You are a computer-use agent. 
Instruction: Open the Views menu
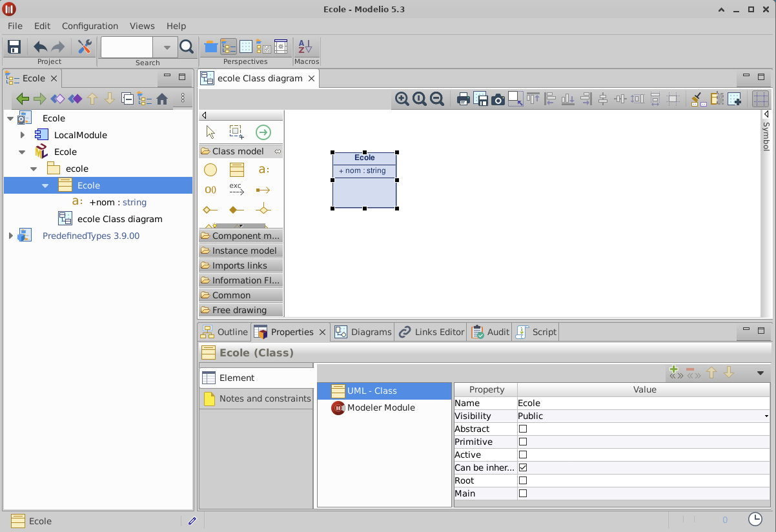click(x=142, y=26)
